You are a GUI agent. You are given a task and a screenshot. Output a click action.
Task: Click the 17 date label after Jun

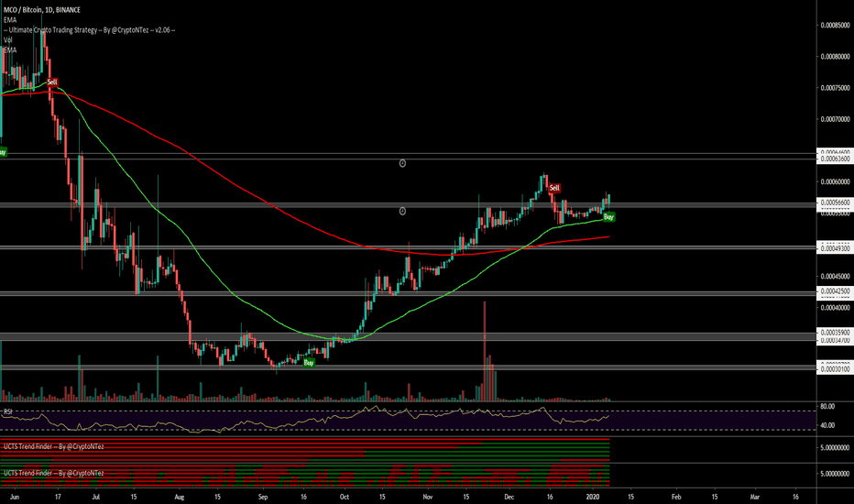58,497
